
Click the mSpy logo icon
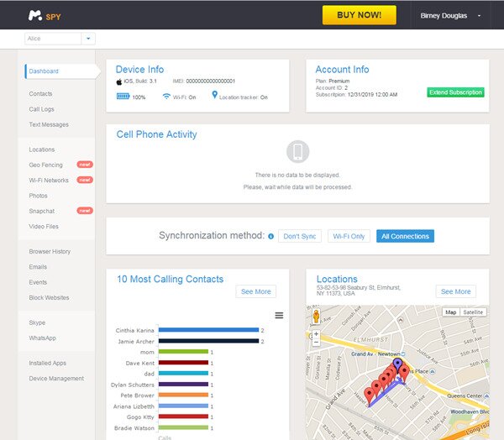[35, 15]
